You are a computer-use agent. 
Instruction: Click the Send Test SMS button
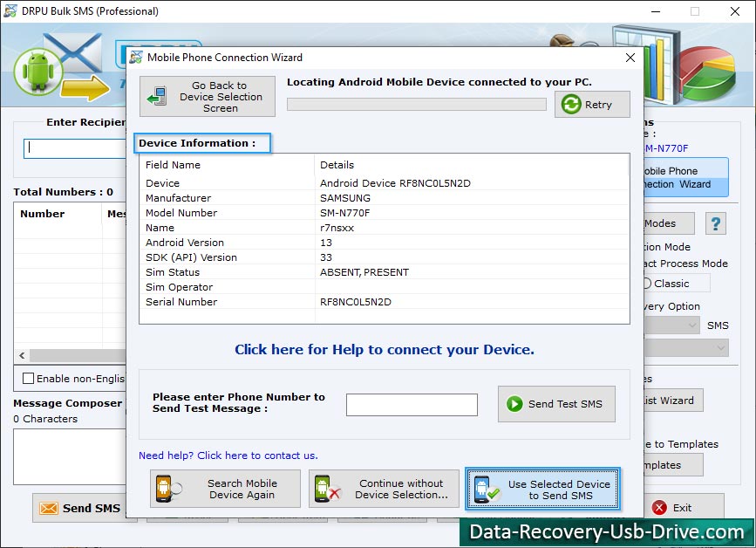coord(556,403)
